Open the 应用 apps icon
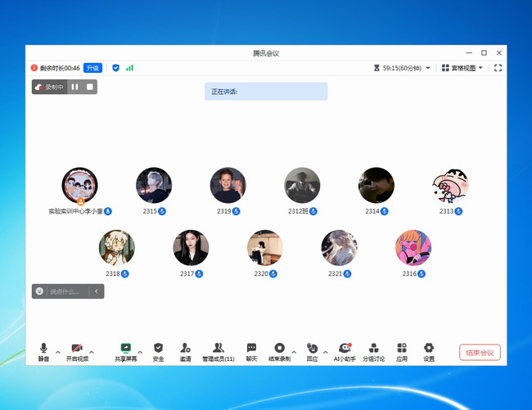Image resolution: width=532 pixels, height=410 pixels. pyautogui.click(x=402, y=349)
